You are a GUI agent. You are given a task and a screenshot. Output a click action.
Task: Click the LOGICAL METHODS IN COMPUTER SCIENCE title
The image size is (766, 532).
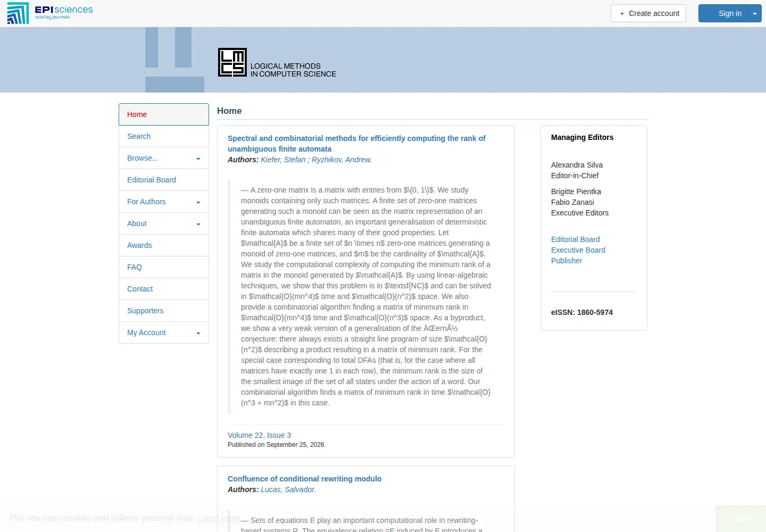[293, 70]
